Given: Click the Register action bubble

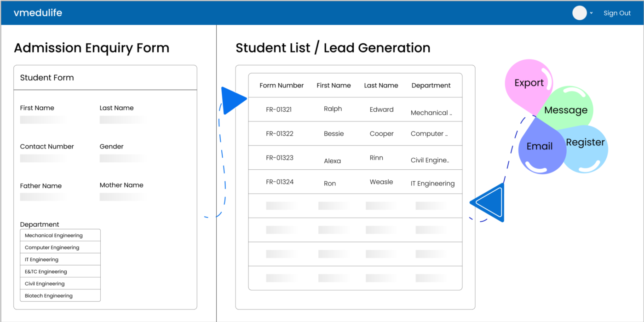Looking at the screenshot, I should [585, 143].
